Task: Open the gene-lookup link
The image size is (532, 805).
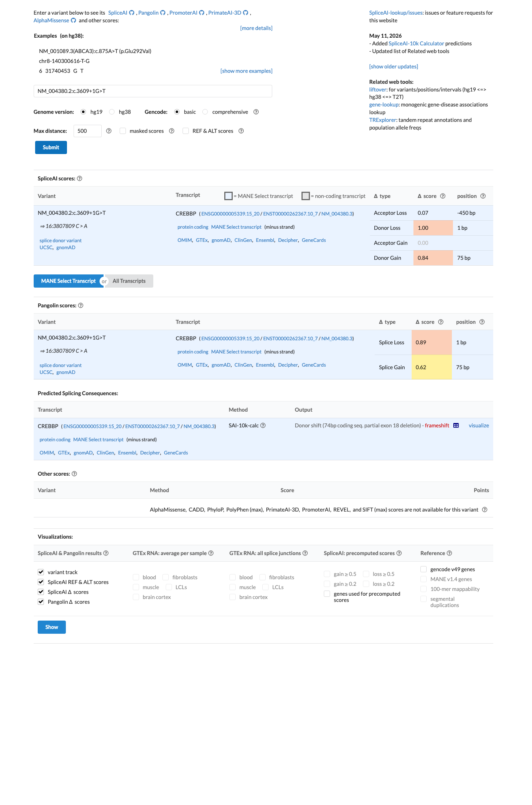Action: 384,105
